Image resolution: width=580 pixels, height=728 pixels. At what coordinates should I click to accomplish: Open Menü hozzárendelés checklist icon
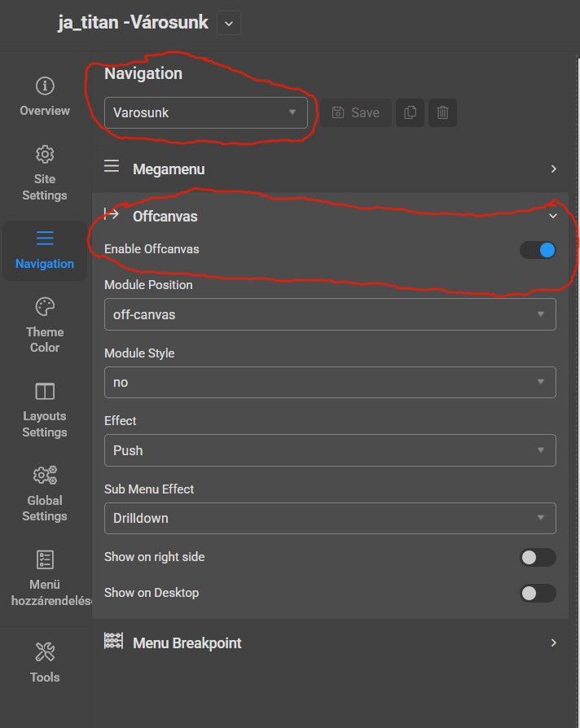pyautogui.click(x=45, y=559)
